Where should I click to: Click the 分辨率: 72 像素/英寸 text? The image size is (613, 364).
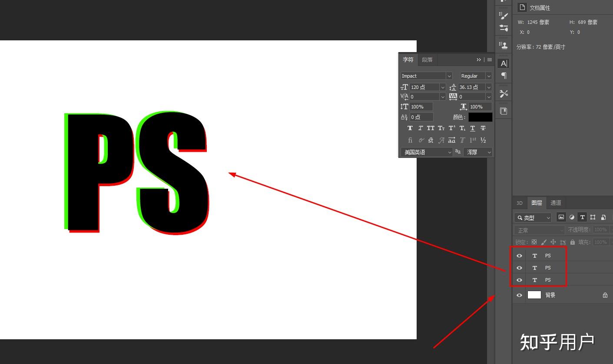(541, 47)
